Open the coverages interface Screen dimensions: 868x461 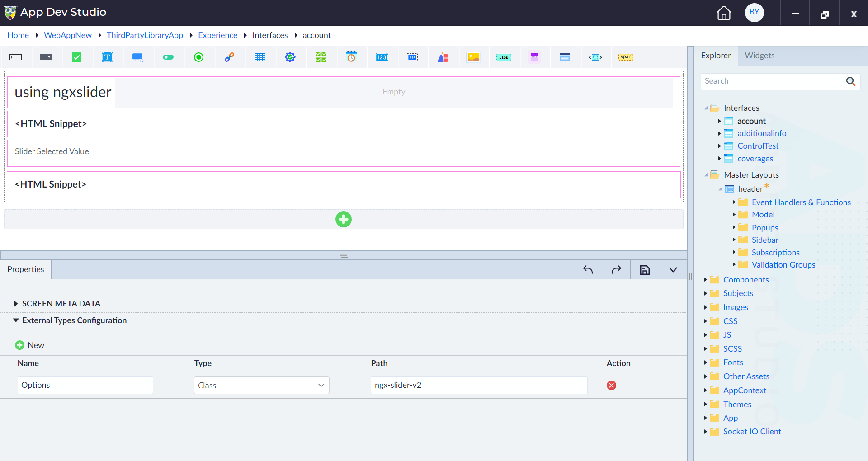point(755,159)
